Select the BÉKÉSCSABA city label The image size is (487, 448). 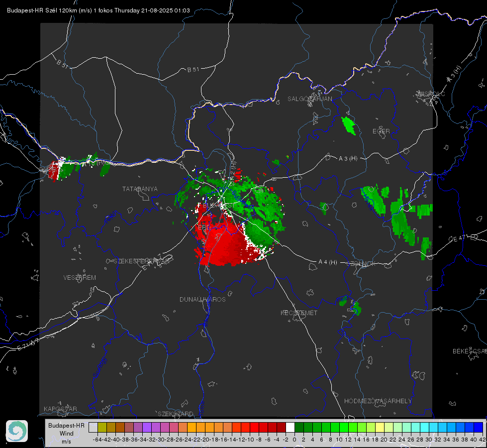pos(470,351)
